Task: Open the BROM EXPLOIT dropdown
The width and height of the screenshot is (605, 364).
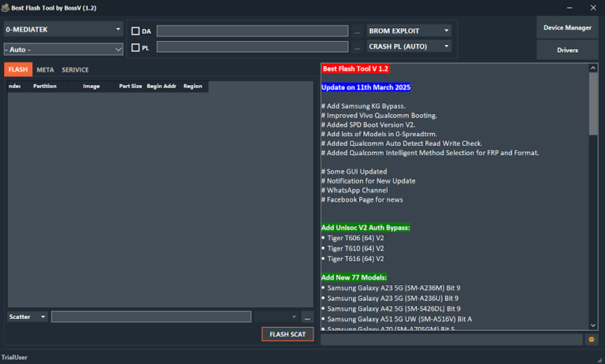Action: (x=409, y=31)
